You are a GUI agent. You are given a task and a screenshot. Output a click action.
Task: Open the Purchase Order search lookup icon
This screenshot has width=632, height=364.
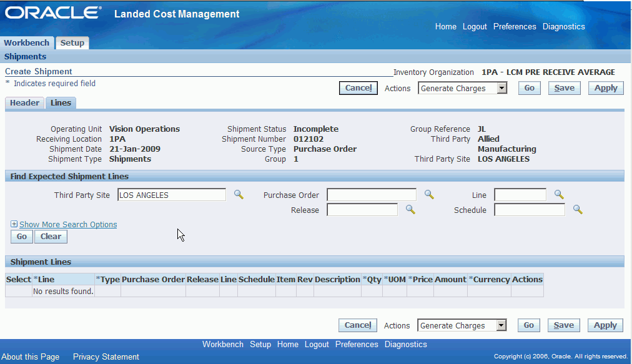pos(429,195)
